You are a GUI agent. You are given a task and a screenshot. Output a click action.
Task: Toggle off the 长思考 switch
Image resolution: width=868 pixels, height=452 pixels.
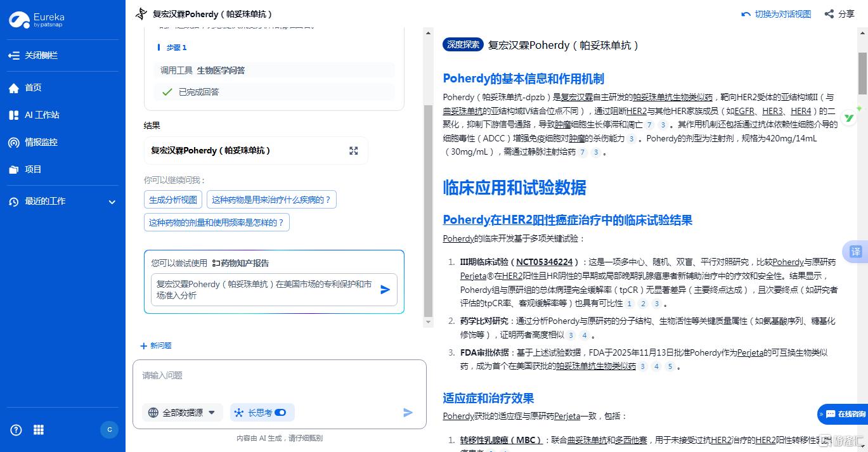[281, 412]
